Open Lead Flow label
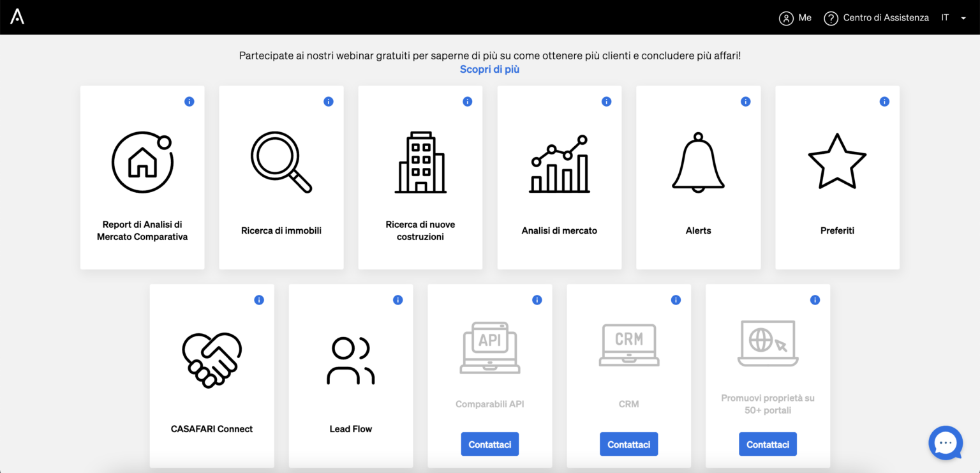This screenshot has height=473, width=980. tap(351, 429)
